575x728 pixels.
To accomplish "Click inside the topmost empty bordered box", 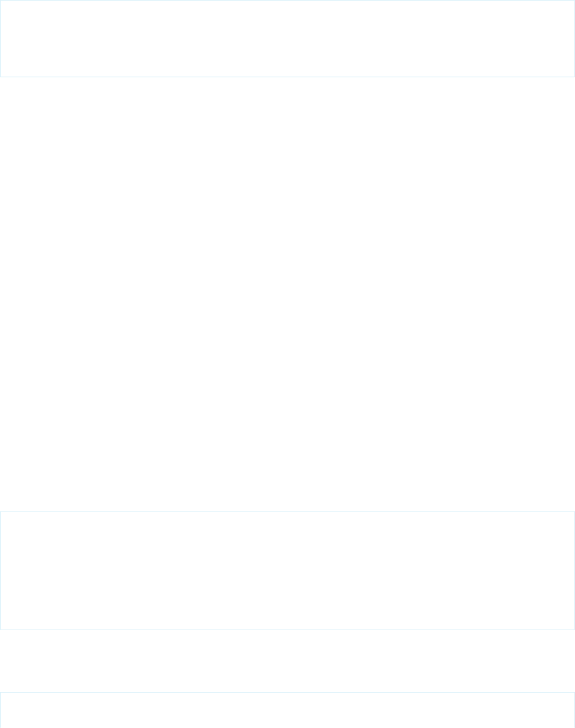I will point(287,38).
